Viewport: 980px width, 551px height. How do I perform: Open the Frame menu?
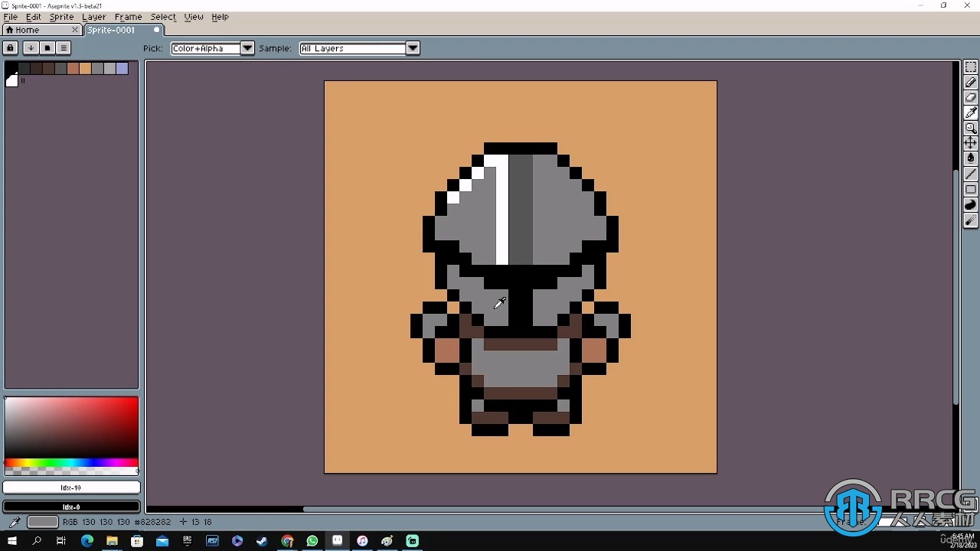click(x=128, y=17)
